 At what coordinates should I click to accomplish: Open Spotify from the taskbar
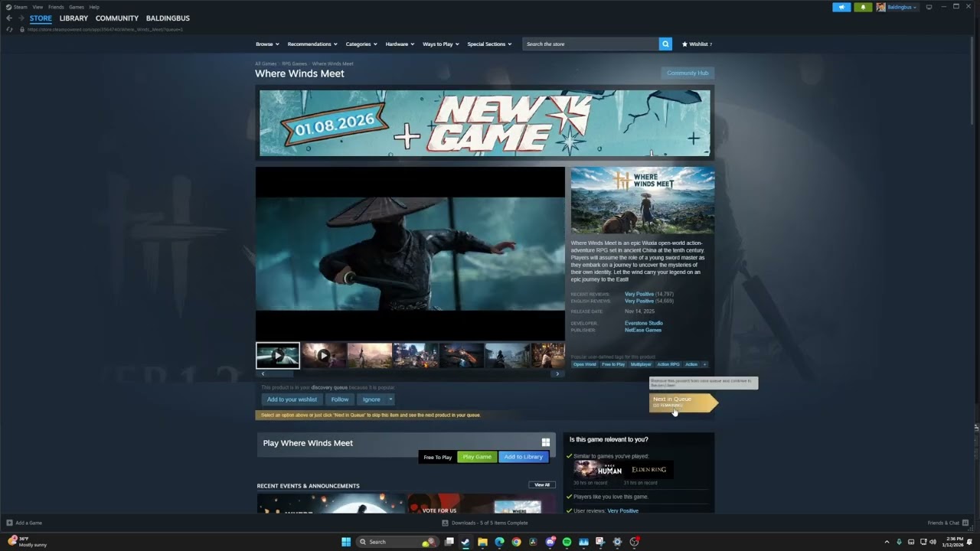point(567,542)
